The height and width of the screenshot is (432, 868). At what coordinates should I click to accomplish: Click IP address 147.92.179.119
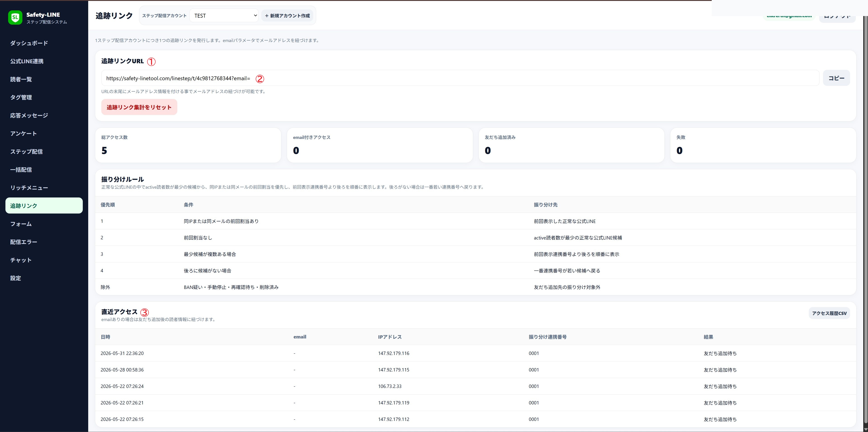(394, 403)
